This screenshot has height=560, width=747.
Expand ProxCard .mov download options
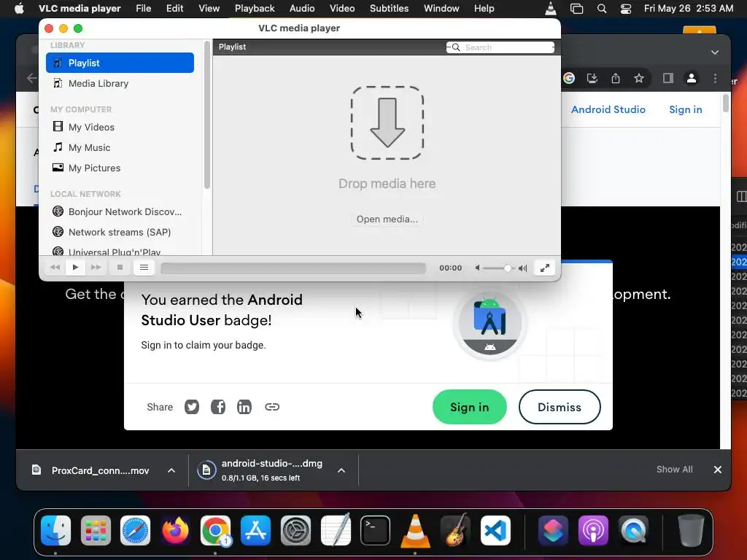(171, 470)
